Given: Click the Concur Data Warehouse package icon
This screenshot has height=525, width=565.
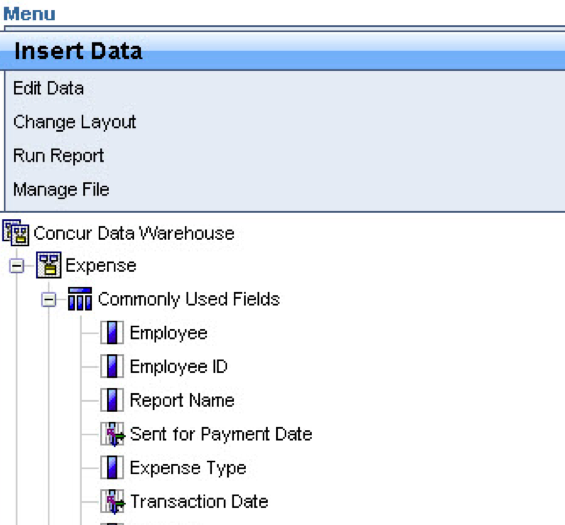Looking at the screenshot, I should pos(16,233).
